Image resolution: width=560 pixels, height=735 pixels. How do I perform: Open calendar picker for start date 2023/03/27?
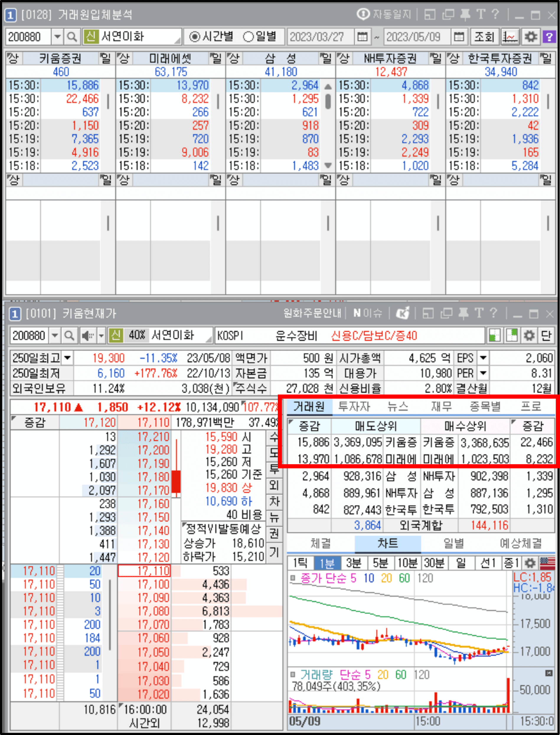tap(362, 37)
